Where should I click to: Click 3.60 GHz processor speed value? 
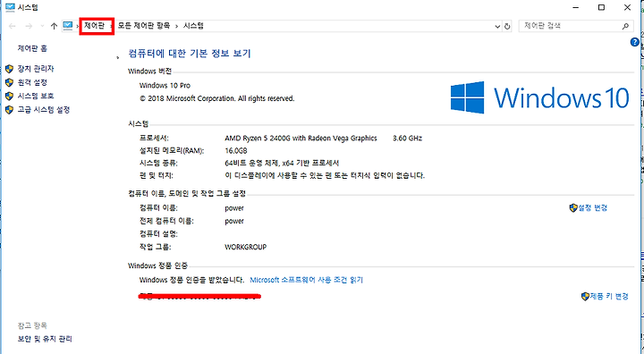(x=408, y=139)
